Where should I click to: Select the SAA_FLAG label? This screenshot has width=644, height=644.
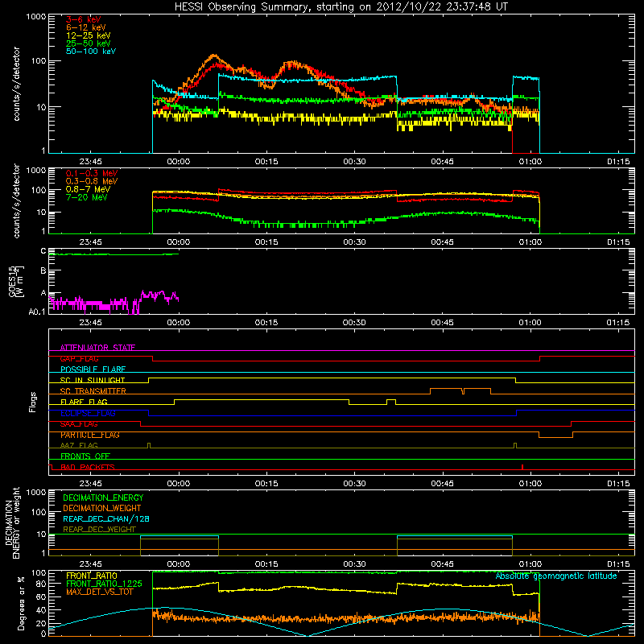(79, 424)
